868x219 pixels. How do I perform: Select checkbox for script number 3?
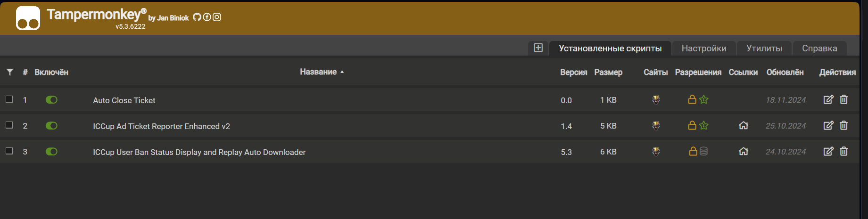coord(9,151)
